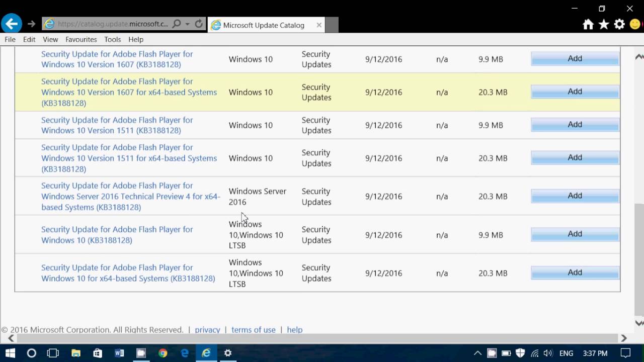
Task: Open Windows 10 for x64-based Systems link
Action: 128,273
